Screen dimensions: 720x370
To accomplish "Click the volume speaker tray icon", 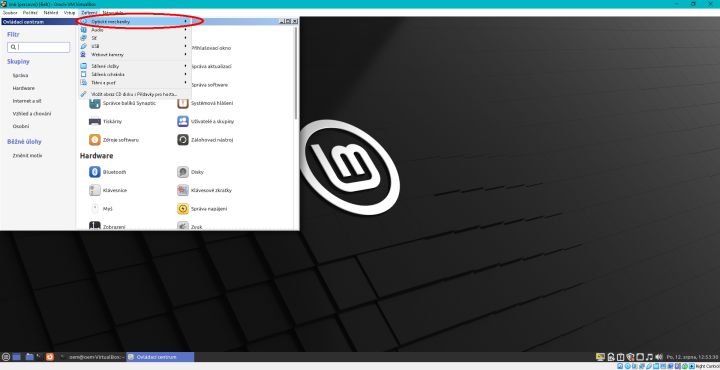I will coord(659,357).
